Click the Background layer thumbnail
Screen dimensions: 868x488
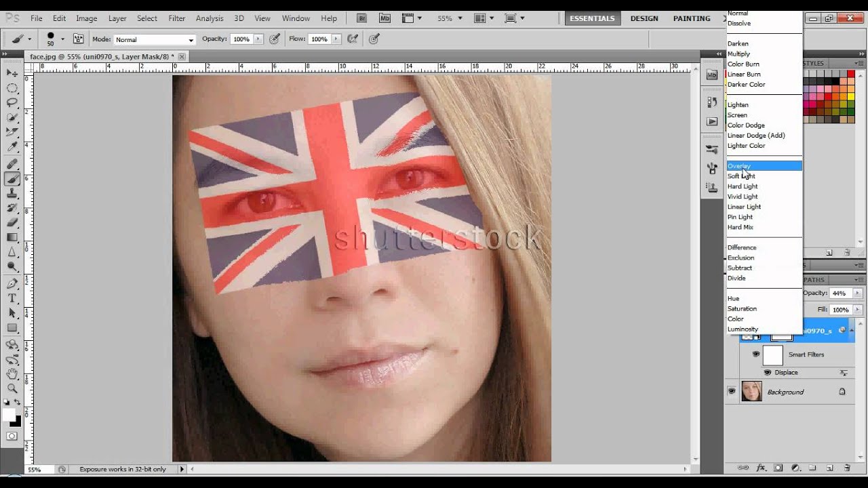click(x=751, y=392)
